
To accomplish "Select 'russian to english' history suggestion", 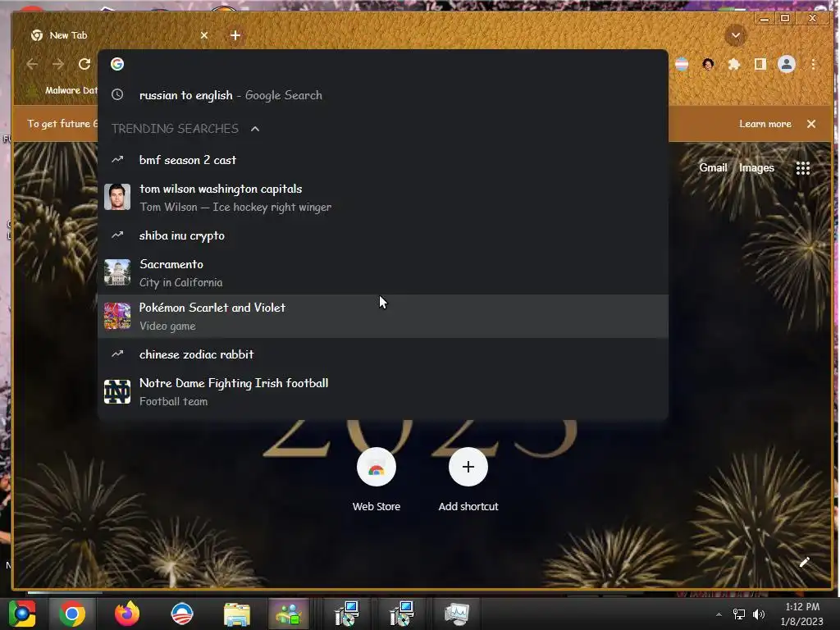I will click(x=382, y=95).
